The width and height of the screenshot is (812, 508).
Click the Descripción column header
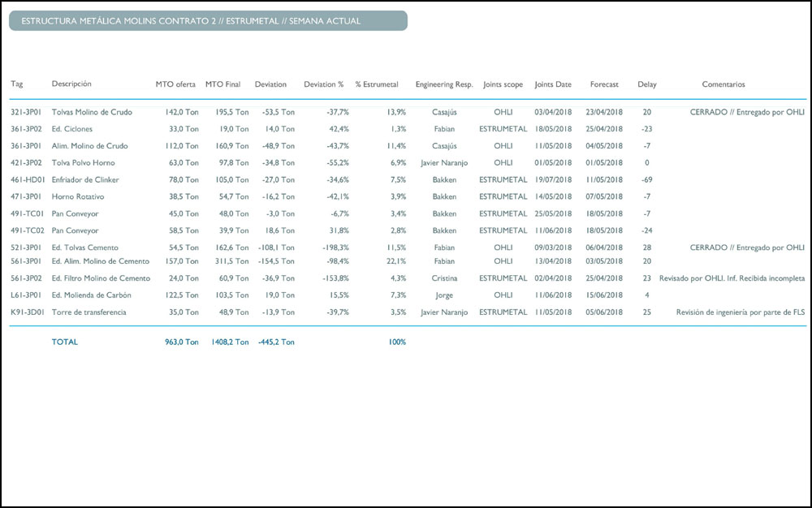pyautogui.click(x=71, y=84)
